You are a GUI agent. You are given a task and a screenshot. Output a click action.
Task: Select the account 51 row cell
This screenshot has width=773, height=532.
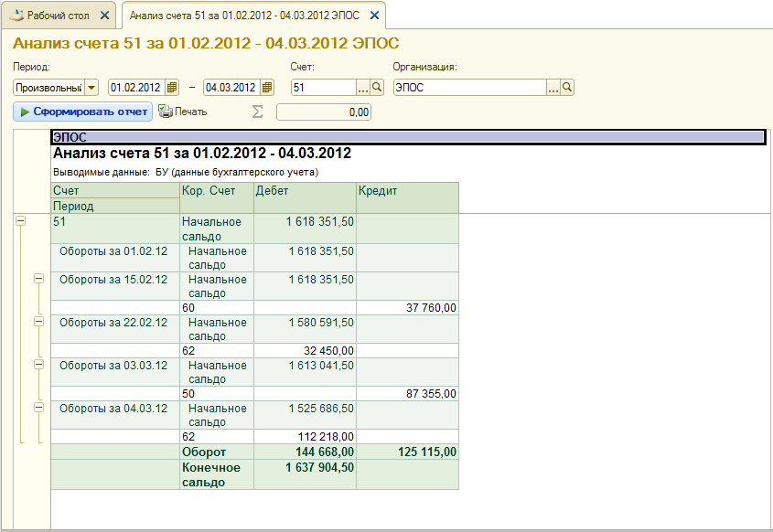(115, 229)
